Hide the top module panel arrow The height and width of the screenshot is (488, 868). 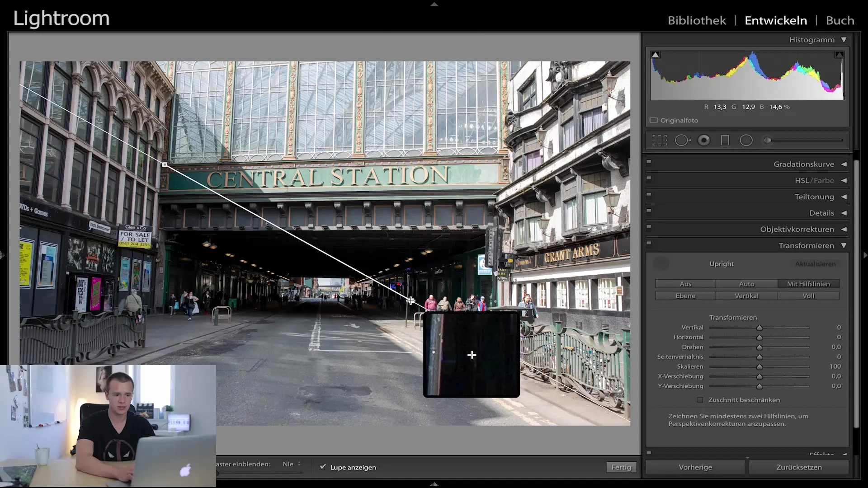434,4
